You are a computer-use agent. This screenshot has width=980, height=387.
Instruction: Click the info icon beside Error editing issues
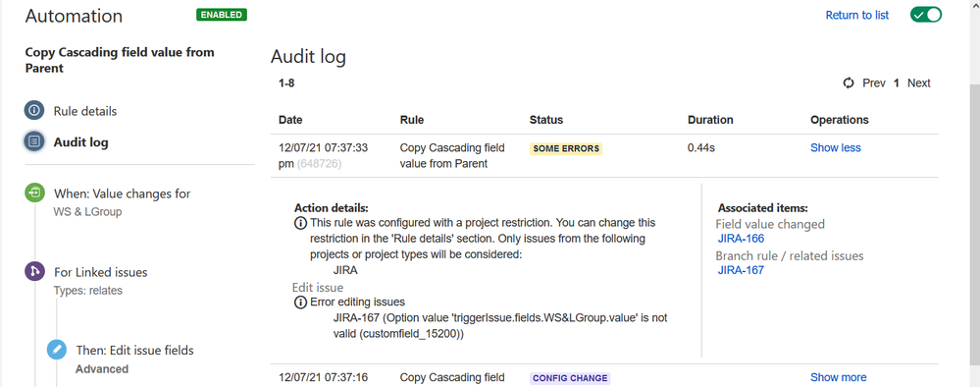(300, 302)
